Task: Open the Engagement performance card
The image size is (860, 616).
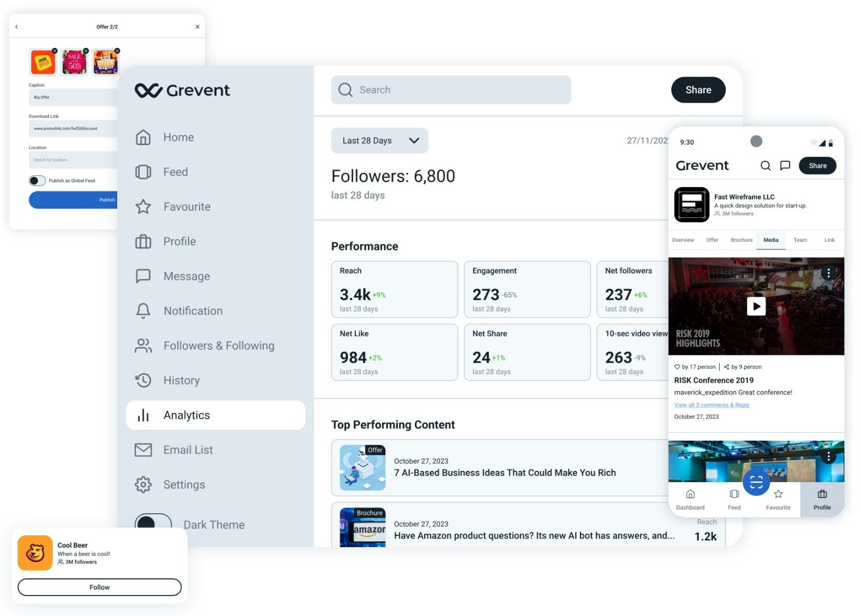Action: point(527,290)
